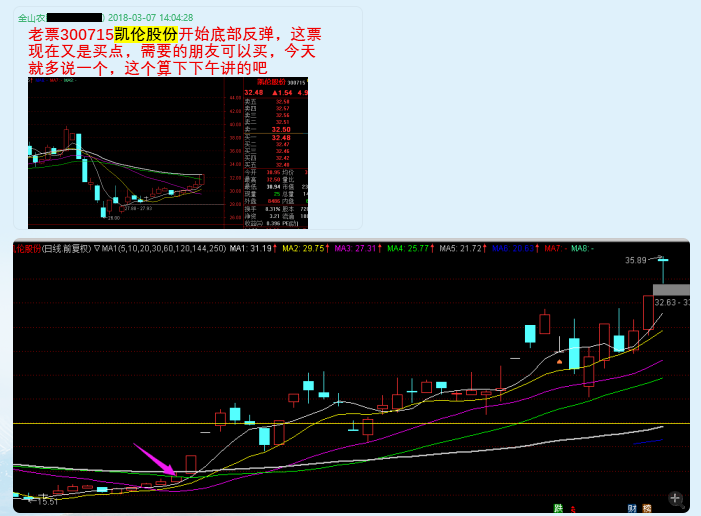The image size is (701, 516).
Task: Open the large daily K-line chart image
Action: click(351, 376)
